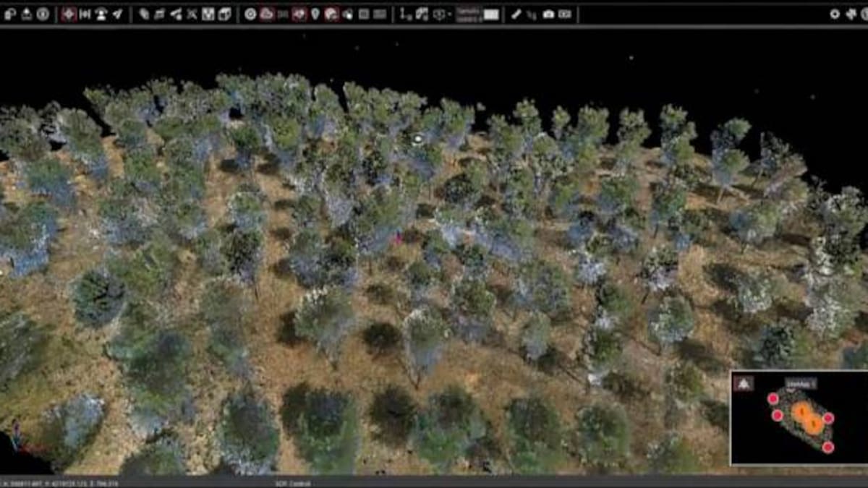Click the single window layout icon
Screen dimensions: 868x488
[364, 14]
